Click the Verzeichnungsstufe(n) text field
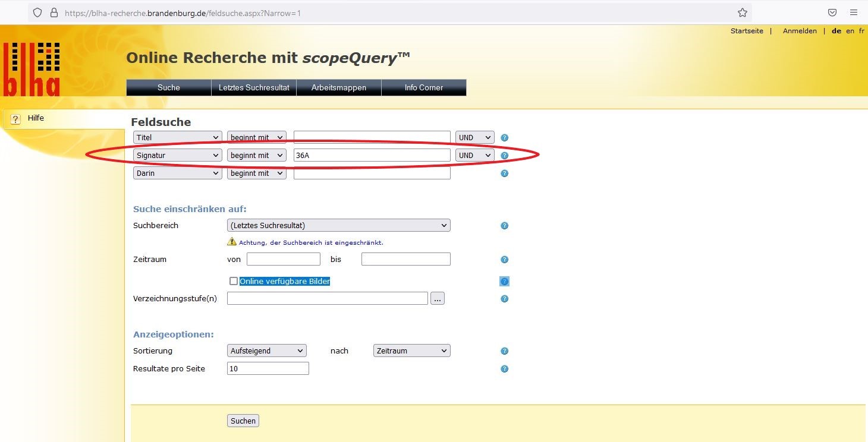Viewport: 868px width, 442px height. pyautogui.click(x=328, y=298)
